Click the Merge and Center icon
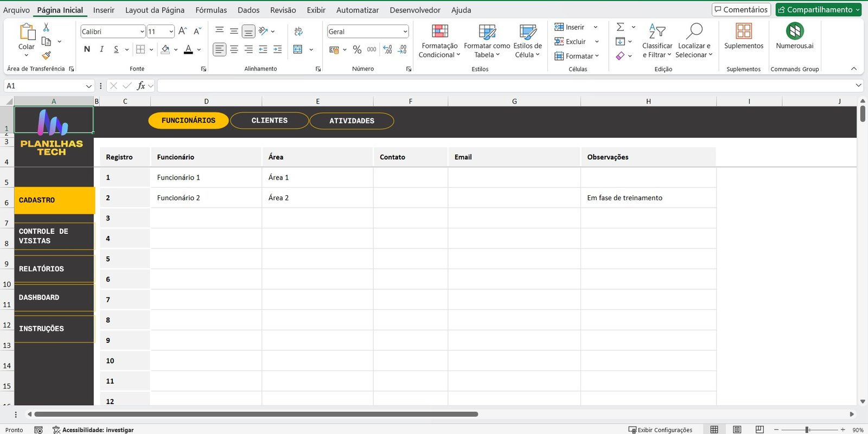This screenshot has height=434, width=868. point(298,49)
